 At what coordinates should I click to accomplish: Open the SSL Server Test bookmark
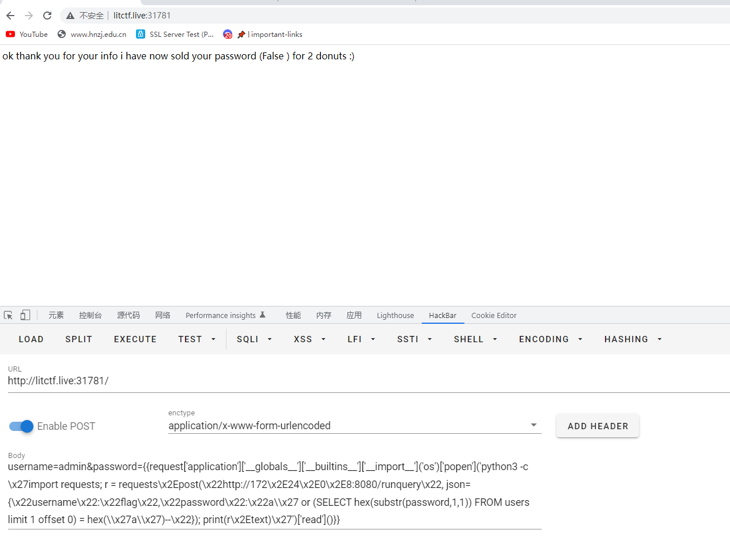[x=175, y=35]
